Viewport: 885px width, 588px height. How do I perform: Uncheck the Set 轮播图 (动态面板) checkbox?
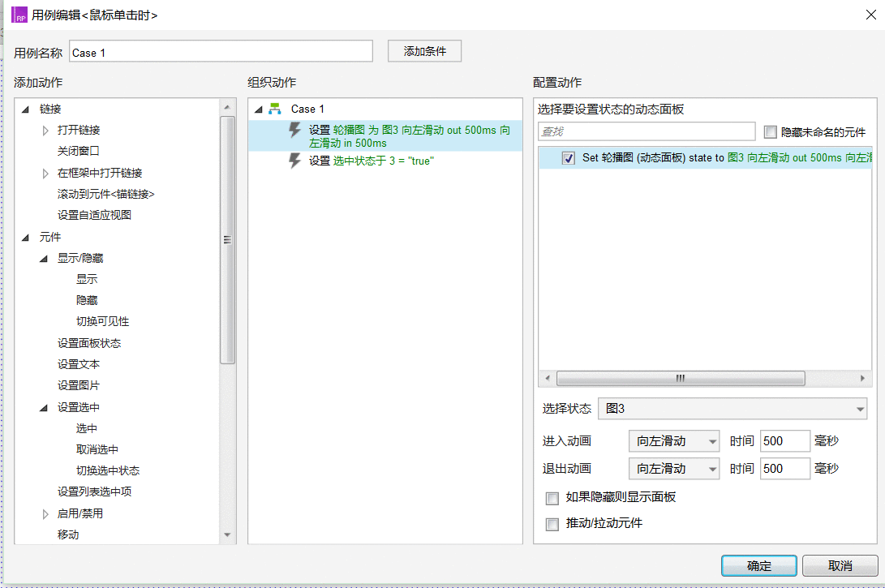(569, 158)
